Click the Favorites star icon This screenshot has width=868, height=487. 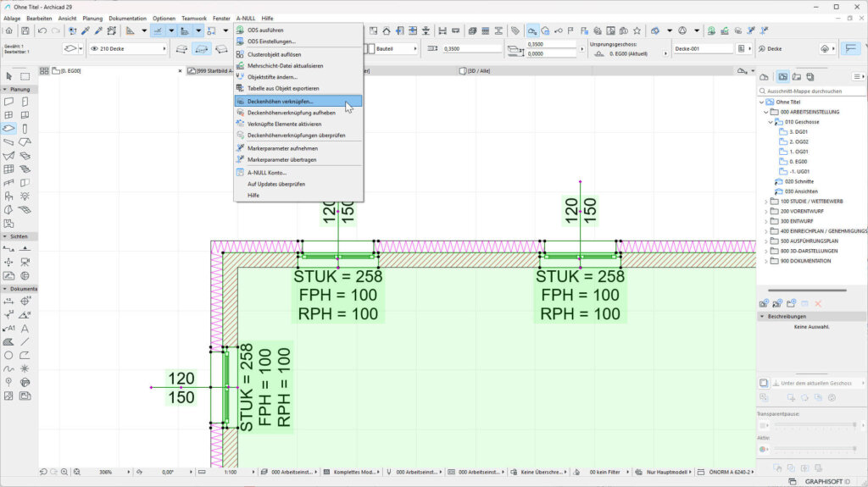click(x=637, y=31)
